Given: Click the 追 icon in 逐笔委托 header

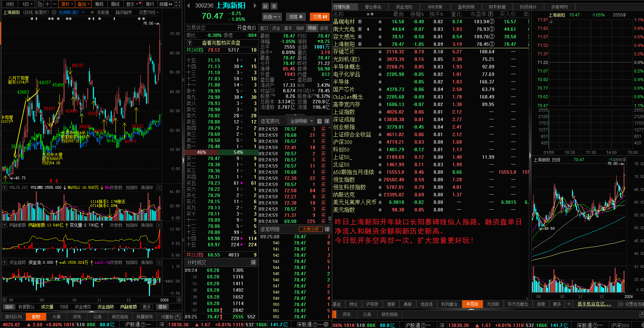Looking at the screenshot, I should click(319, 121).
